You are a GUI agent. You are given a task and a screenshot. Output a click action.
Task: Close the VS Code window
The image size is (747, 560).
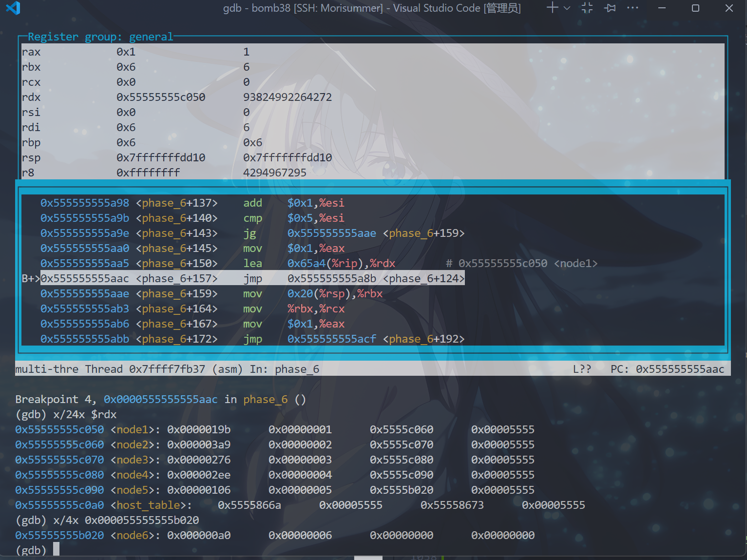click(729, 8)
